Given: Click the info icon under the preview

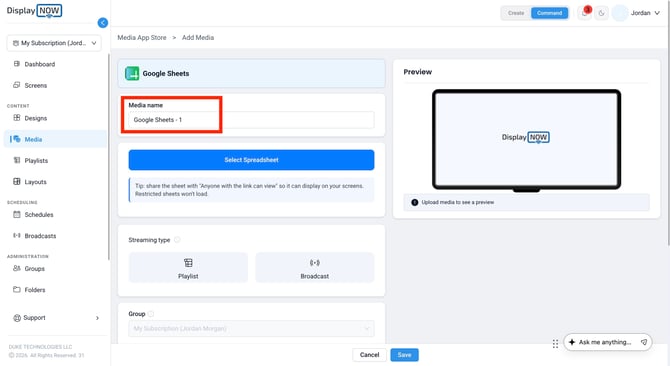Looking at the screenshot, I should coord(414,202).
